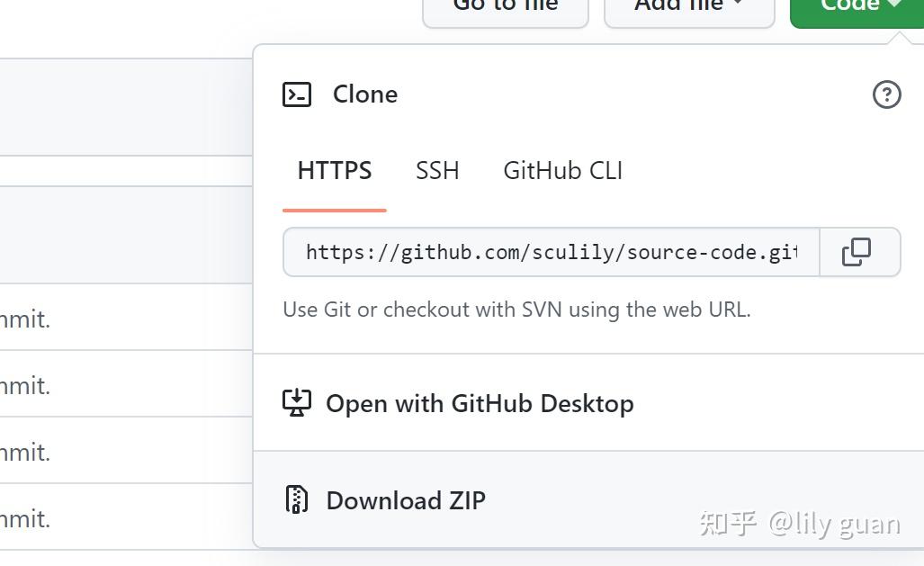The height and width of the screenshot is (566, 924).
Task: Switch to the GitHub CLI tab
Action: tap(561, 170)
